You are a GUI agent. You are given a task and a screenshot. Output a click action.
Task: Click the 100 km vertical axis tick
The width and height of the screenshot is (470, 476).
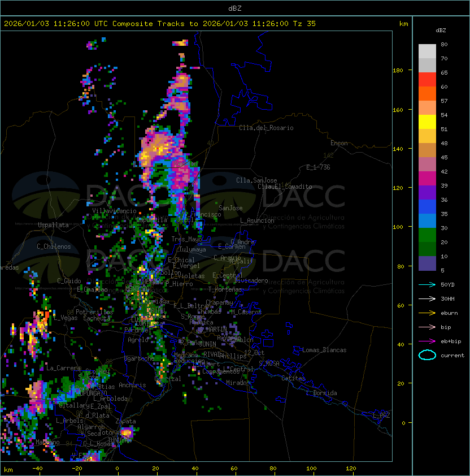(398, 227)
